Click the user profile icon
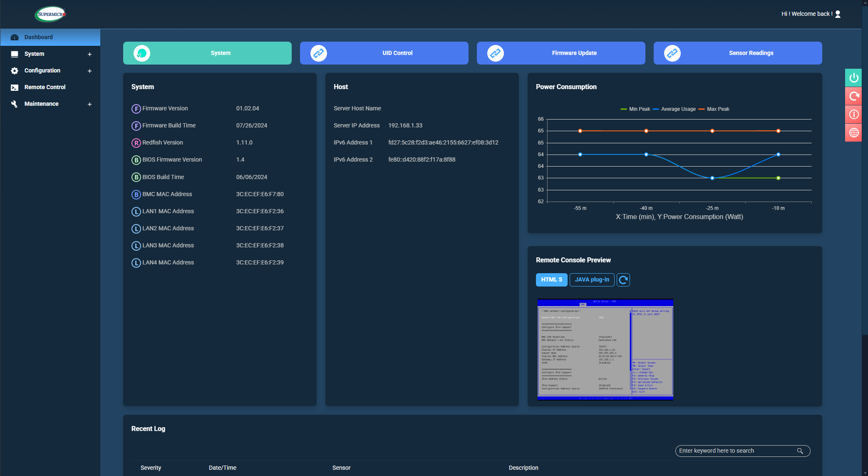This screenshot has width=868, height=476. click(838, 14)
